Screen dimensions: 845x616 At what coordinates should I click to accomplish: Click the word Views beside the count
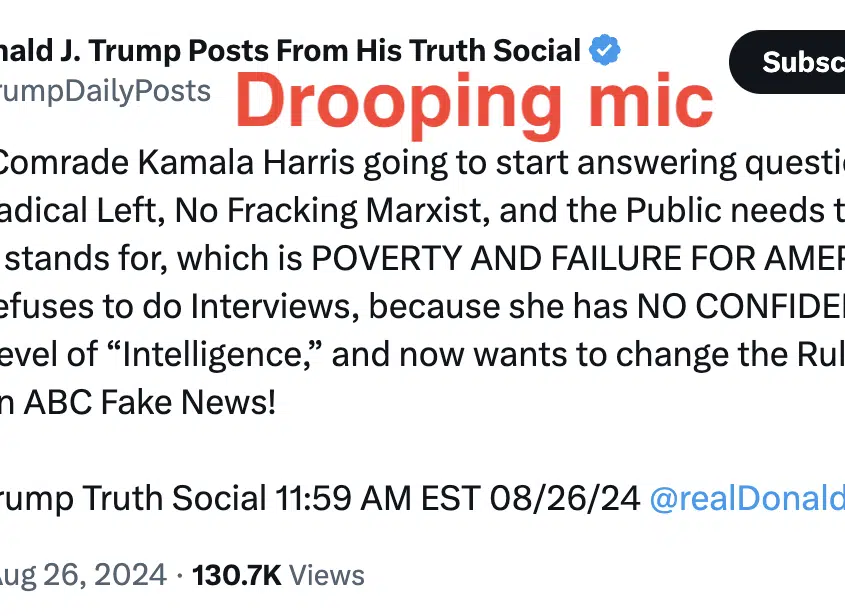327,575
